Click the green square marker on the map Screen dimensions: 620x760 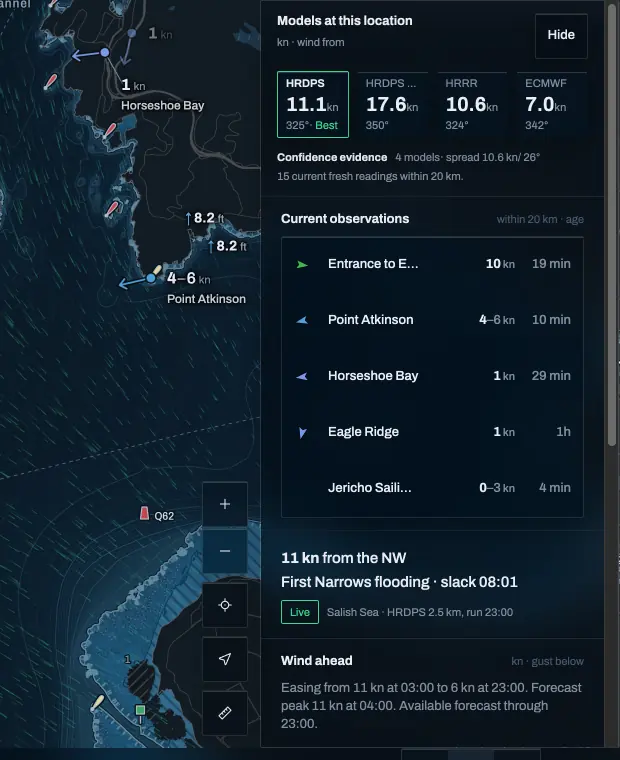tap(140, 710)
